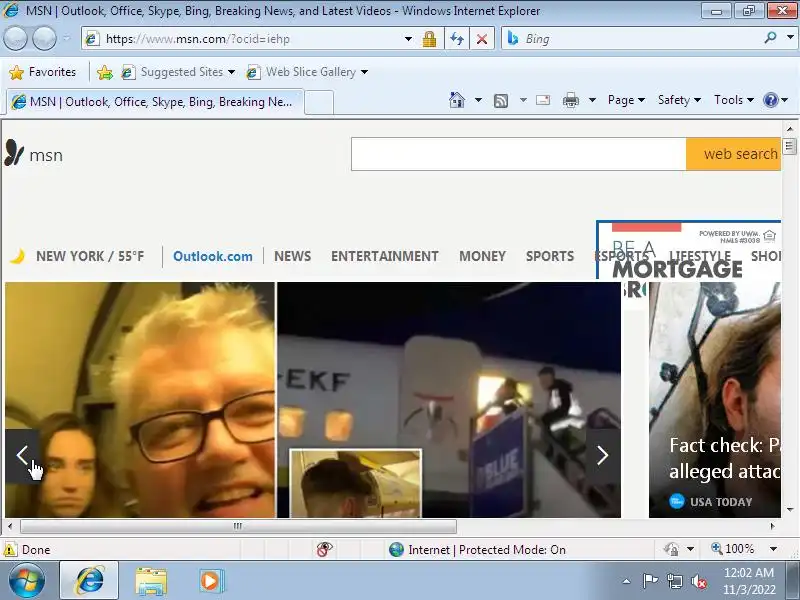This screenshot has height=600, width=800.
Task: Open the Safety menu
Action: [x=679, y=100]
